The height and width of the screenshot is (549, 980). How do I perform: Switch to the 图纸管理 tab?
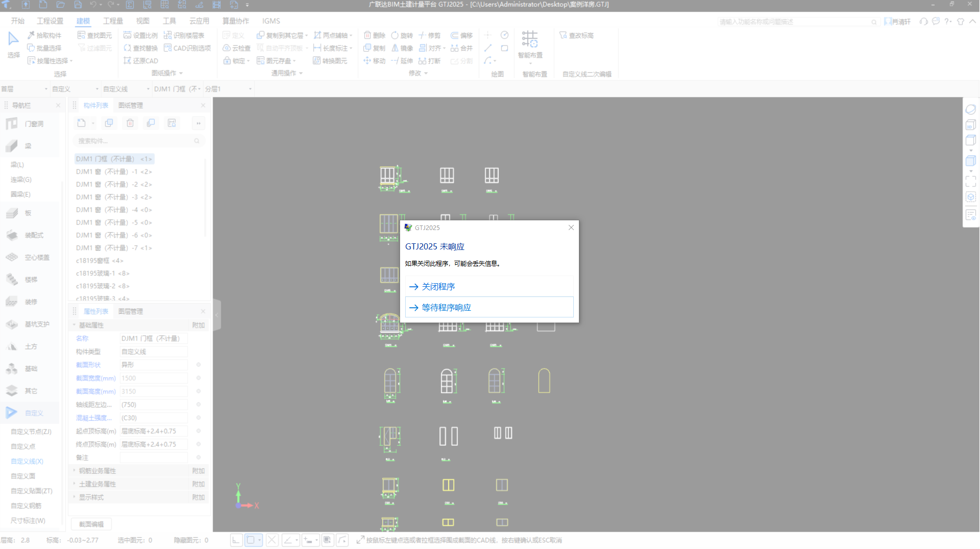pos(130,105)
